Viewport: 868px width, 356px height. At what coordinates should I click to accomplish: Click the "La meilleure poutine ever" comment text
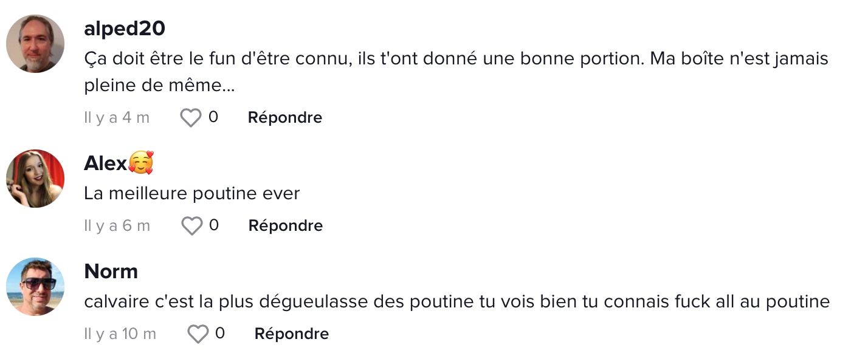click(x=192, y=194)
